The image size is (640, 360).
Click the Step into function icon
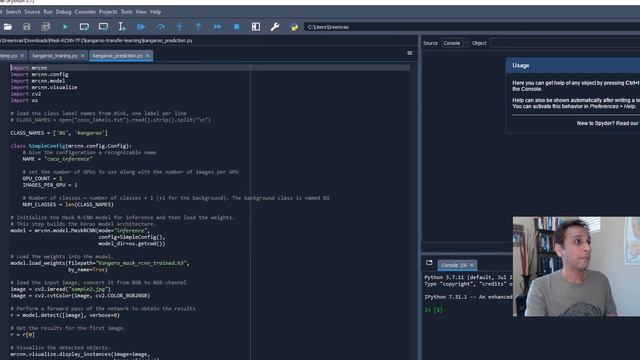pos(179,27)
